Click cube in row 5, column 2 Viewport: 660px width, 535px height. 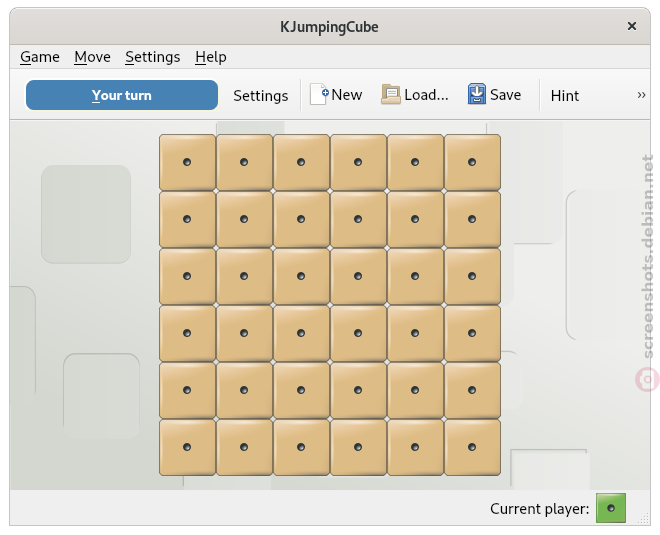[244, 391]
